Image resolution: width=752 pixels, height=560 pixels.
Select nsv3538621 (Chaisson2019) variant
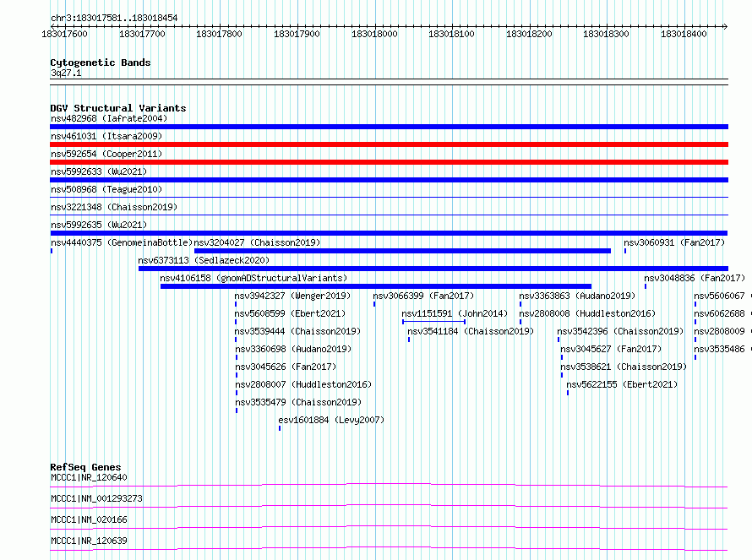(x=624, y=367)
